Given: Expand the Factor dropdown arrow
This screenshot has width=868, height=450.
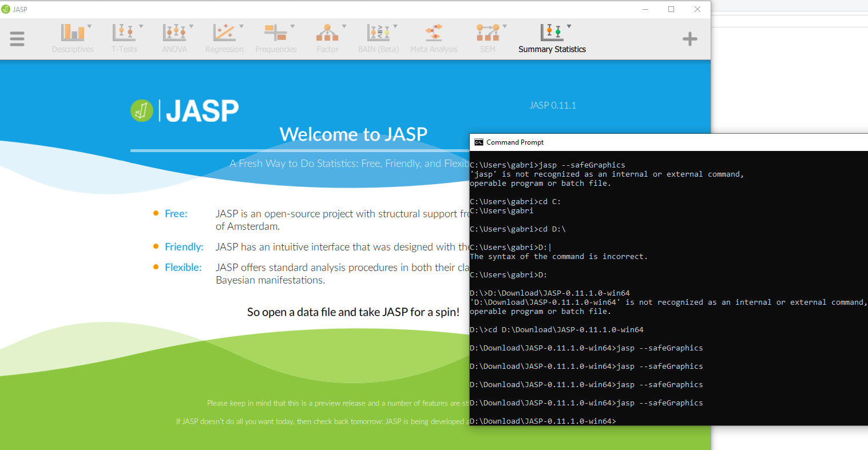Looking at the screenshot, I should pos(344,26).
